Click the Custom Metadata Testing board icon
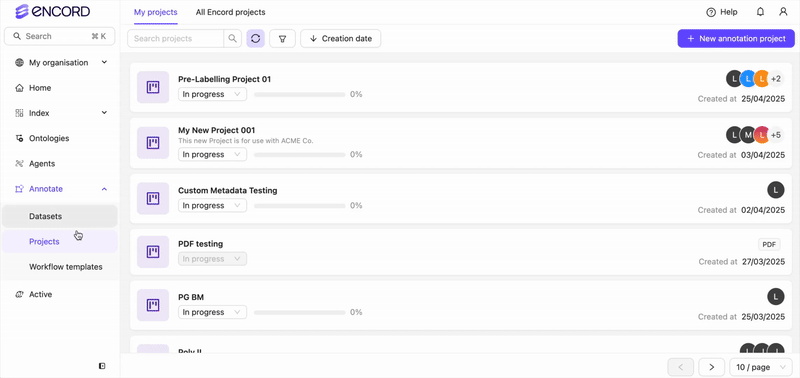The height and width of the screenshot is (378, 800). [153, 198]
